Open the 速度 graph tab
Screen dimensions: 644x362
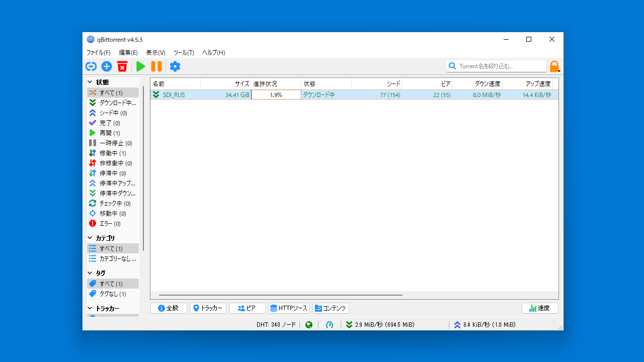click(x=540, y=308)
